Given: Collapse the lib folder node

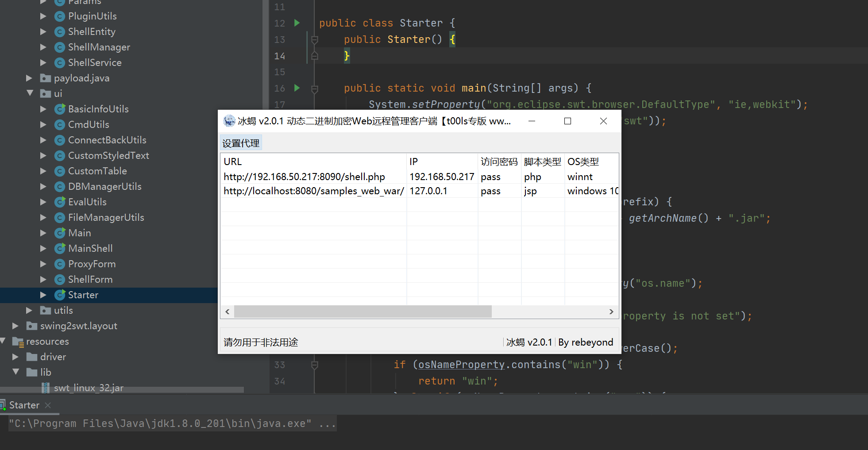Looking at the screenshot, I should 16,372.
